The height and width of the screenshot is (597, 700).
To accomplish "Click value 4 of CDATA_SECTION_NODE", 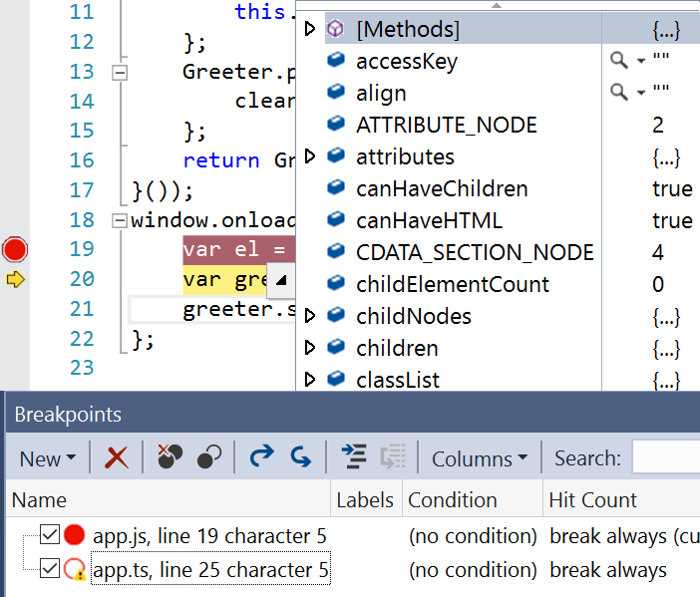I will point(657,252).
